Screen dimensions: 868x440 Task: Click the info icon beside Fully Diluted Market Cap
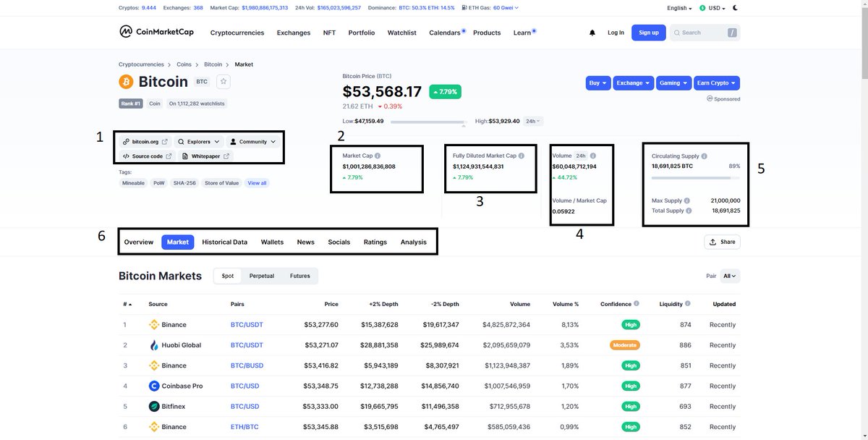tap(522, 156)
